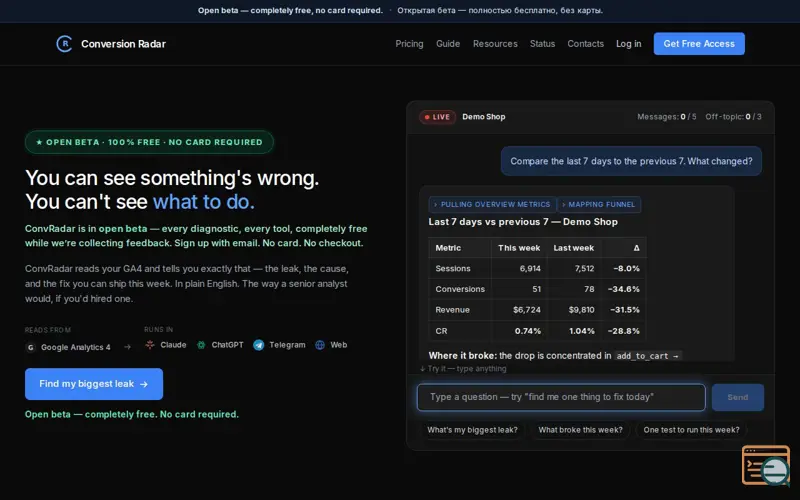Screen dimensions: 800x500
Task: Click the blue 'what to do.' headline text
Action: (204, 202)
